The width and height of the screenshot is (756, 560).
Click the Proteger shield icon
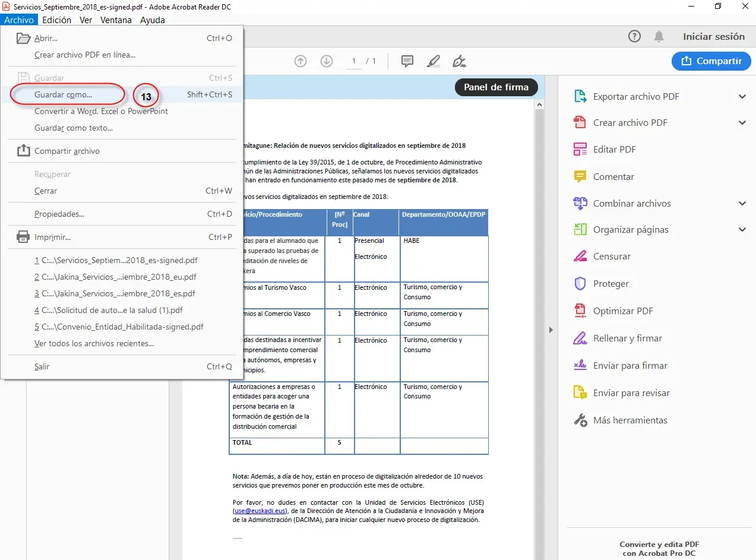tap(580, 284)
